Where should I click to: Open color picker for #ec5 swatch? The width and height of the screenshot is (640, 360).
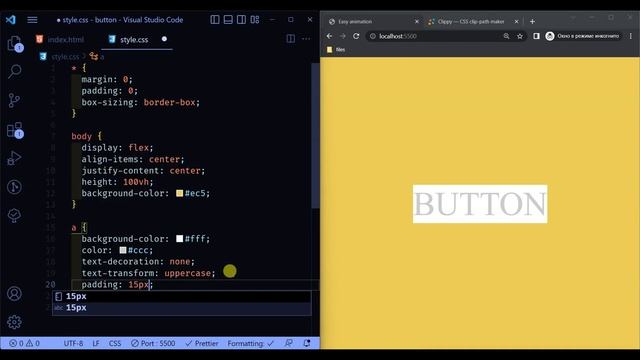pos(180,193)
